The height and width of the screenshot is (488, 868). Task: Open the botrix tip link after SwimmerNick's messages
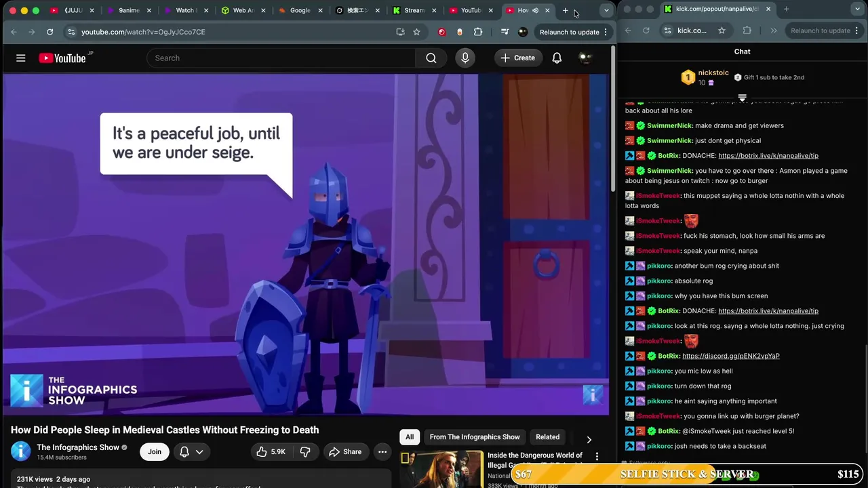(x=768, y=156)
